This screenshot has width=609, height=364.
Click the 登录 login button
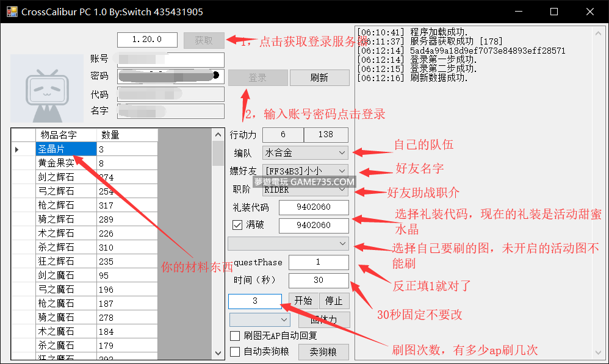tap(258, 77)
